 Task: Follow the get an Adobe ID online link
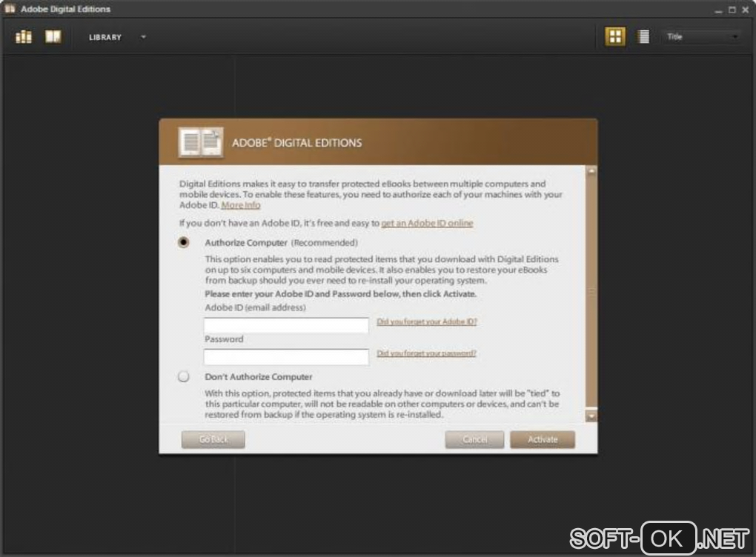[x=427, y=223]
